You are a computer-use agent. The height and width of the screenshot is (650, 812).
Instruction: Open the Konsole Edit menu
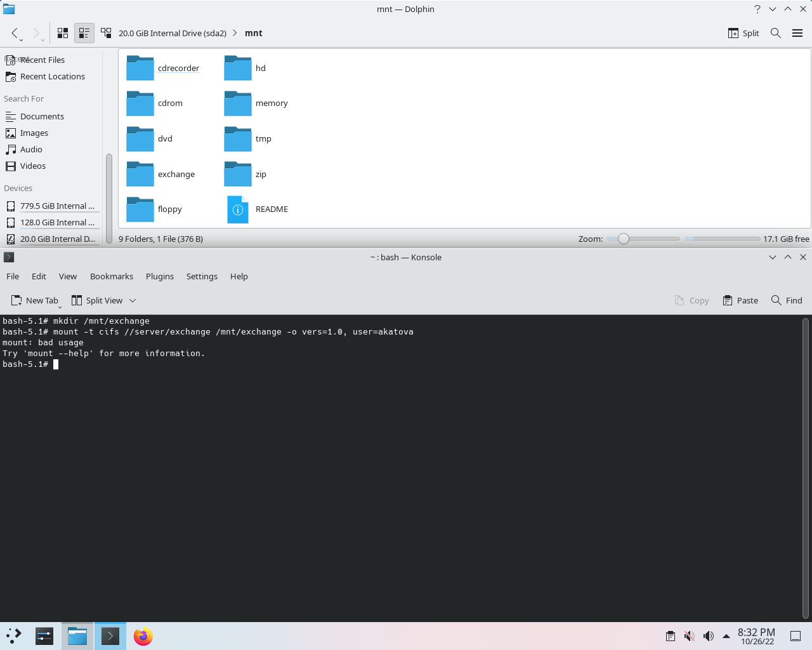click(x=39, y=276)
